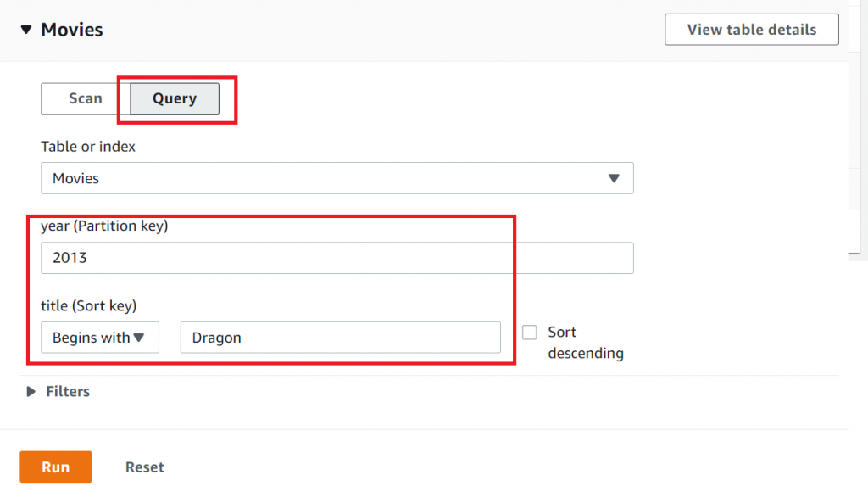Open the Table or index dropdown
Screen dimensions: 868x492
(x=337, y=178)
